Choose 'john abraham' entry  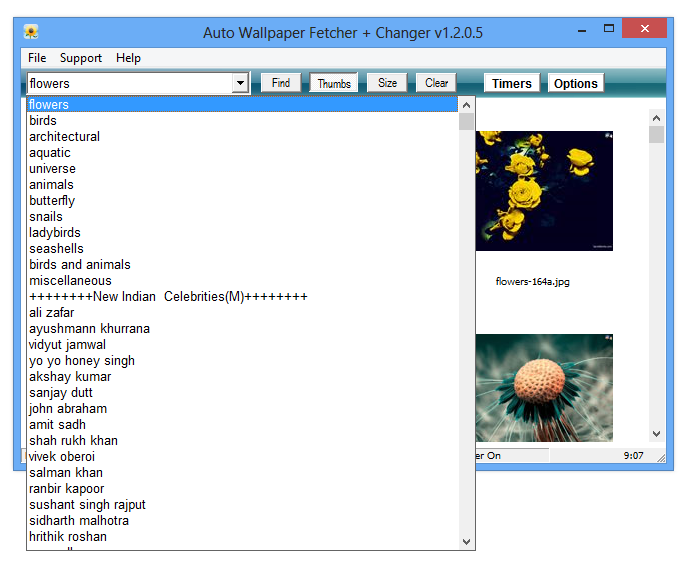tap(243, 409)
